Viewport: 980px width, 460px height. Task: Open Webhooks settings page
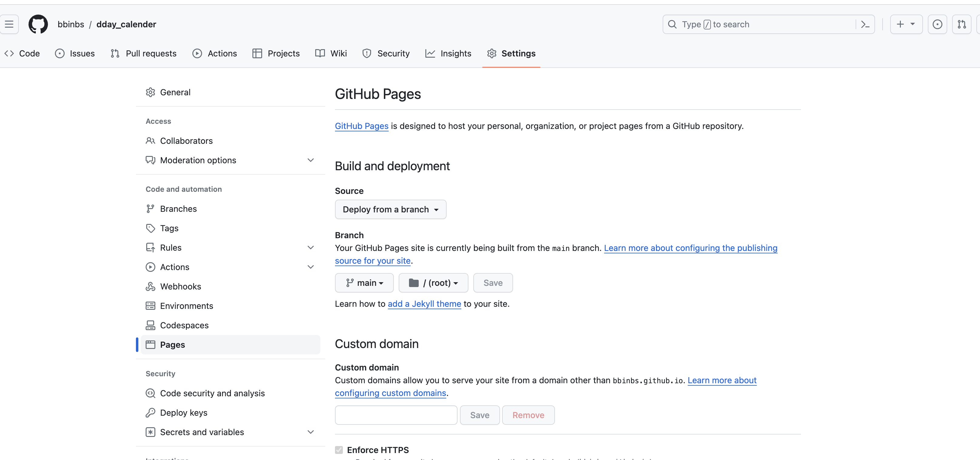[x=230, y=286]
